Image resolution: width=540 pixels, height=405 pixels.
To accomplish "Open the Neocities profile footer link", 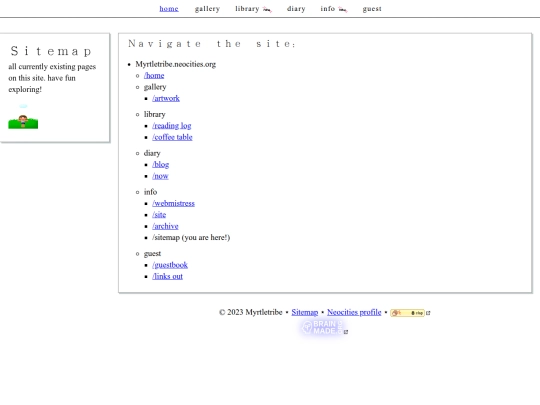I will click(354, 312).
